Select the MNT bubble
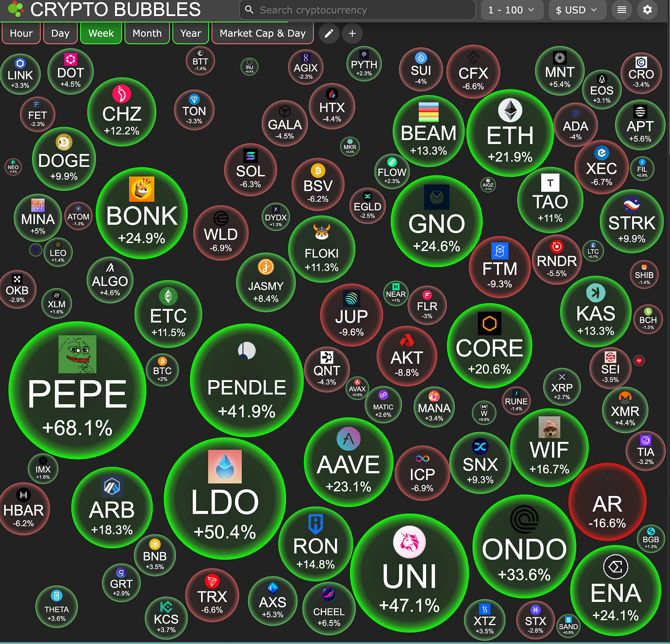 pyautogui.click(x=560, y=71)
